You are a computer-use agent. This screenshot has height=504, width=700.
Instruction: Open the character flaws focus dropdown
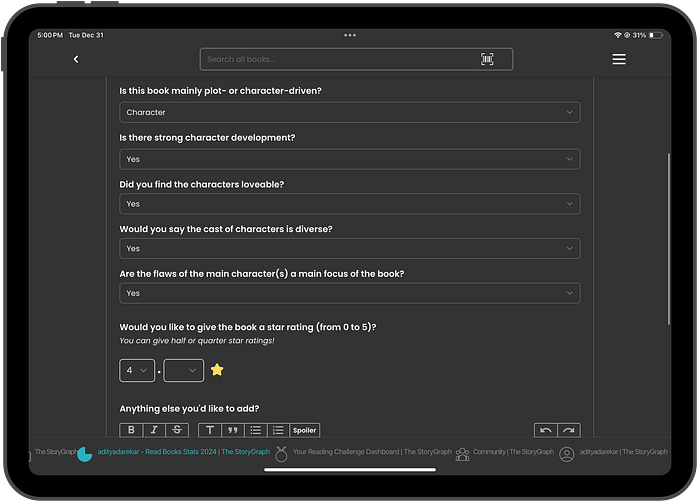(350, 293)
